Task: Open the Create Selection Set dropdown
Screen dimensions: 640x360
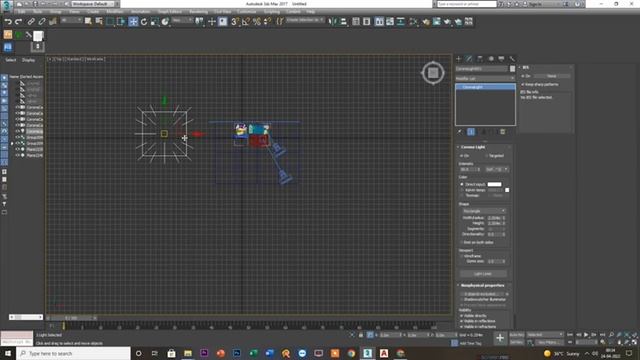Action: click(x=304, y=20)
